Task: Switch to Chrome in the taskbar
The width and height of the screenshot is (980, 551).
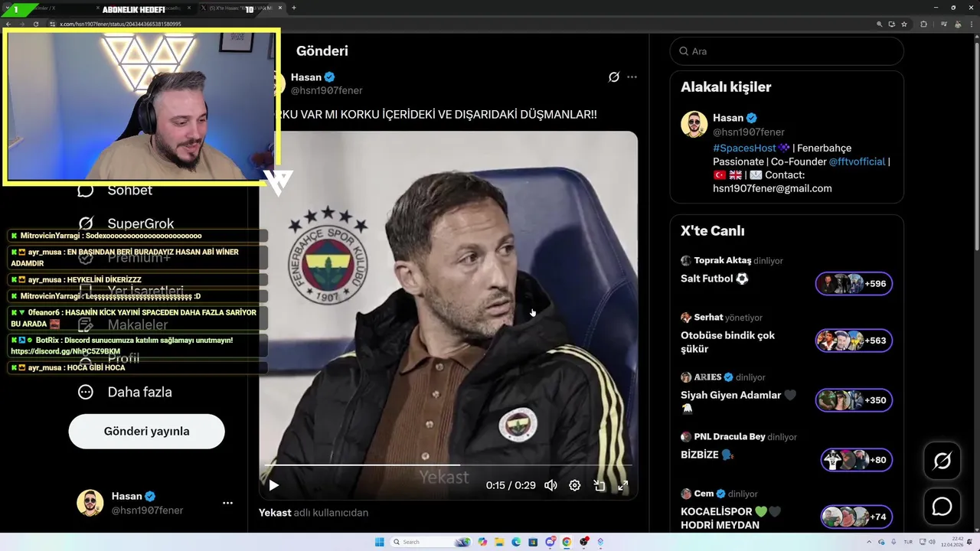Action: pos(567,542)
